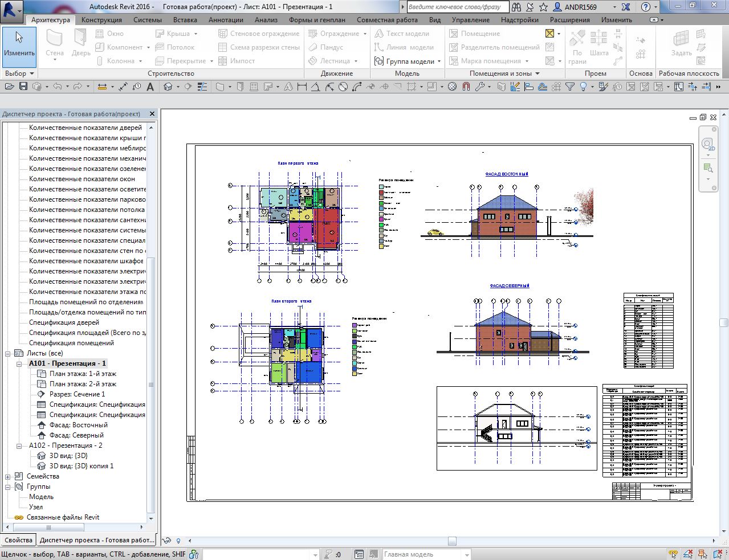Click the measure between two points icon
The image size is (729, 560).
pyautogui.click(x=102, y=87)
